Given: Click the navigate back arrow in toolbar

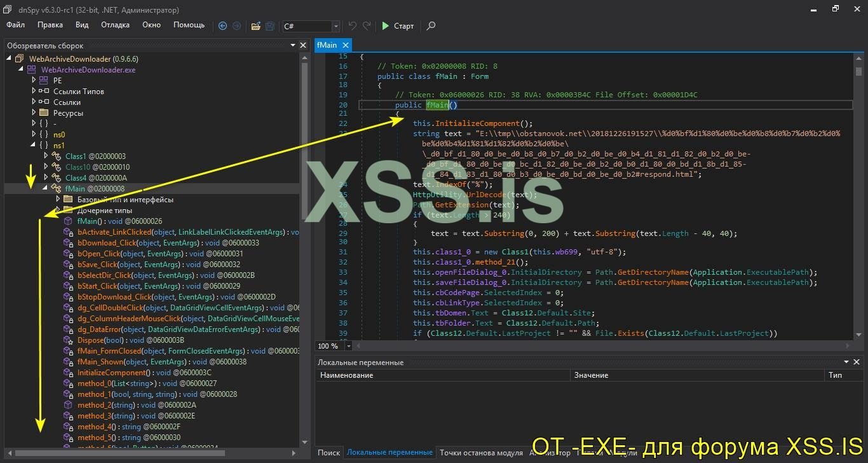Looking at the screenshot, I should pyautogui.click(x=222, y=26).
